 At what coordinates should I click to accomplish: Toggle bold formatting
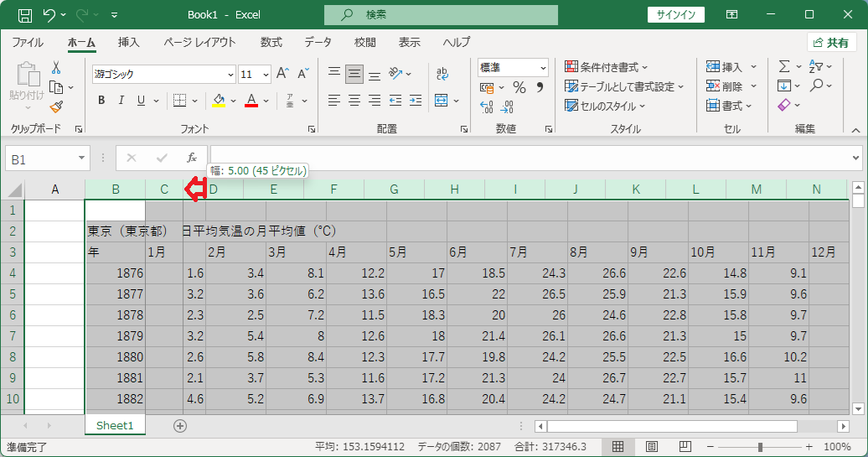point(101,101)
